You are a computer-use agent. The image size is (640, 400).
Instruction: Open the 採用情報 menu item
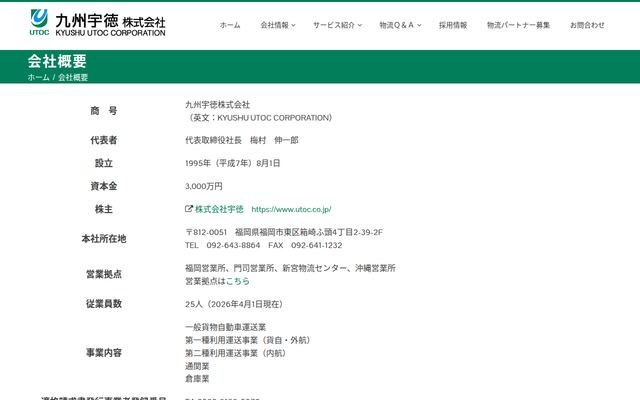tap(453, 25)
